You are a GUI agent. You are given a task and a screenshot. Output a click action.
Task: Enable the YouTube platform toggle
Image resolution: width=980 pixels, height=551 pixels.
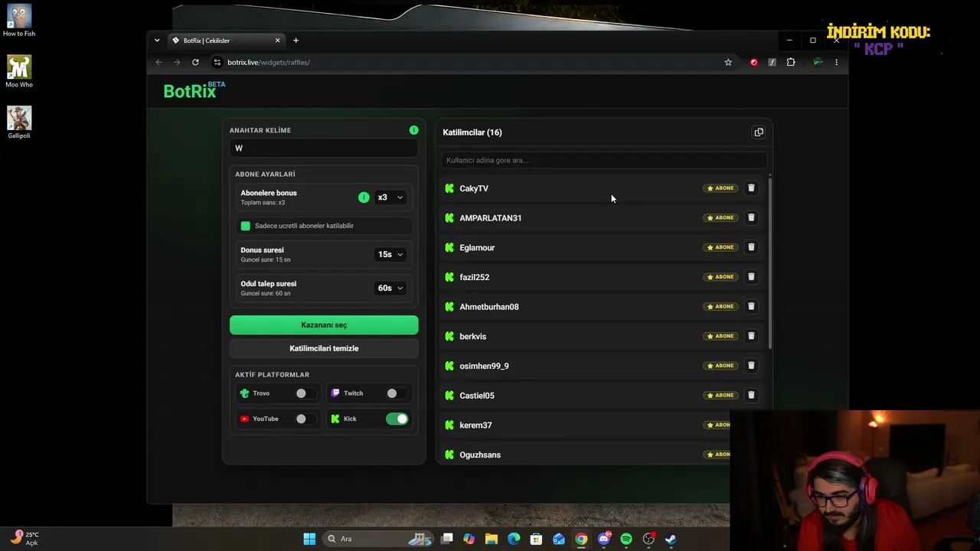[305, 419]
